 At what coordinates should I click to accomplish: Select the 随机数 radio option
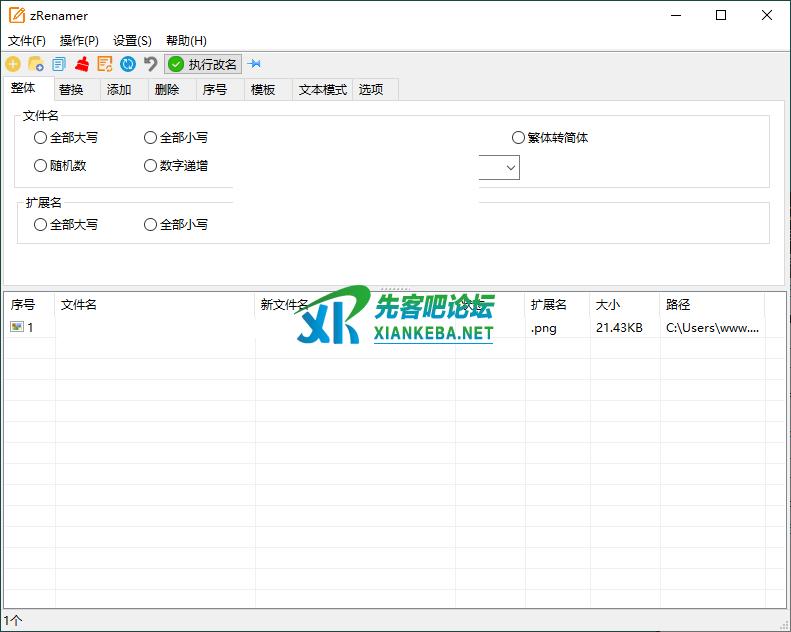(41, 166)
